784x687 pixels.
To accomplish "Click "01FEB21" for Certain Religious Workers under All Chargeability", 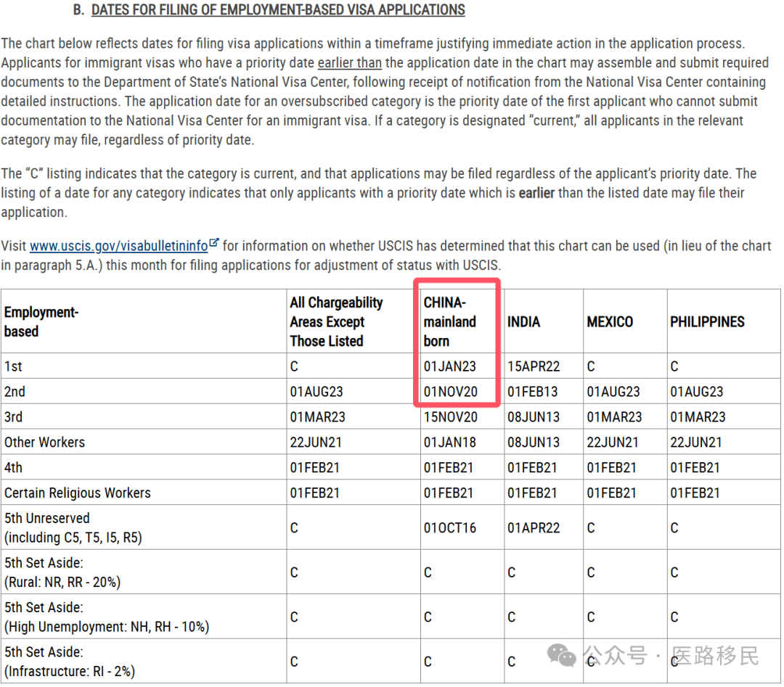I will (315, 493).
